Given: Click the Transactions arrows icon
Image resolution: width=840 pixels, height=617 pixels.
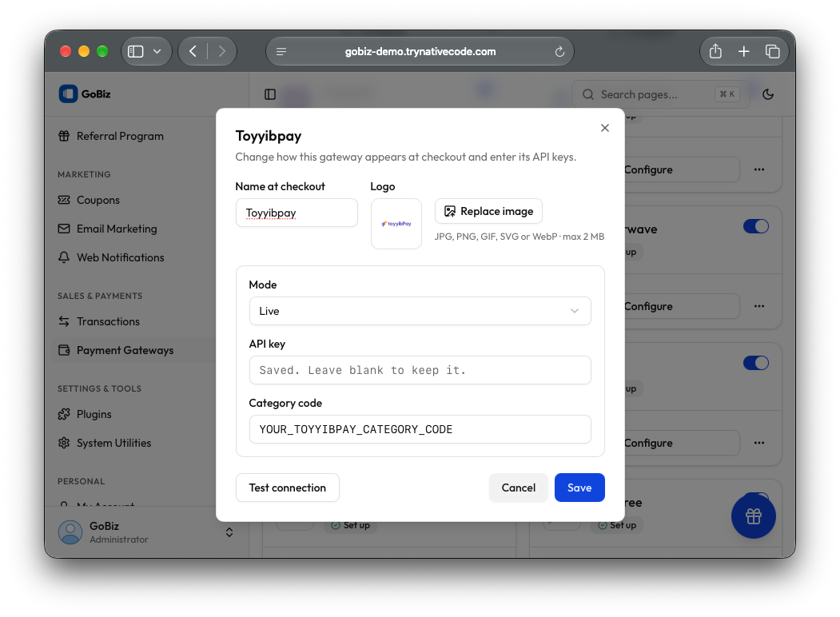Looking at the screenshot, I should point(64,321).
